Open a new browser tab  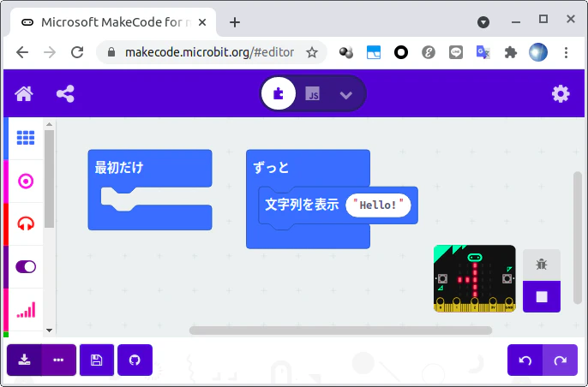(235, 22)
